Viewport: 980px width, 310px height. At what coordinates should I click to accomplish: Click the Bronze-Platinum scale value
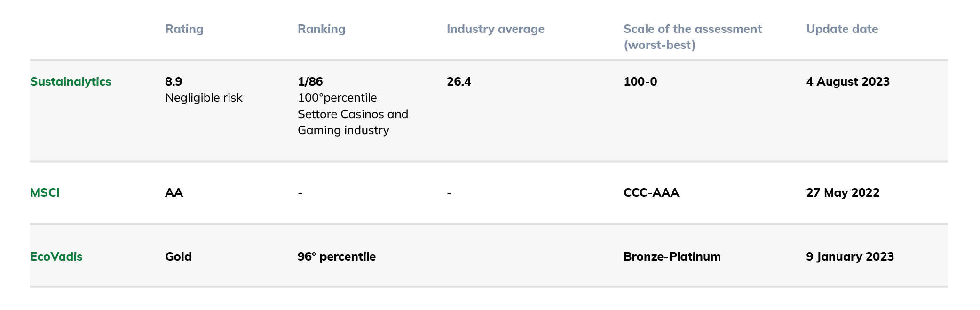[672, 257]
